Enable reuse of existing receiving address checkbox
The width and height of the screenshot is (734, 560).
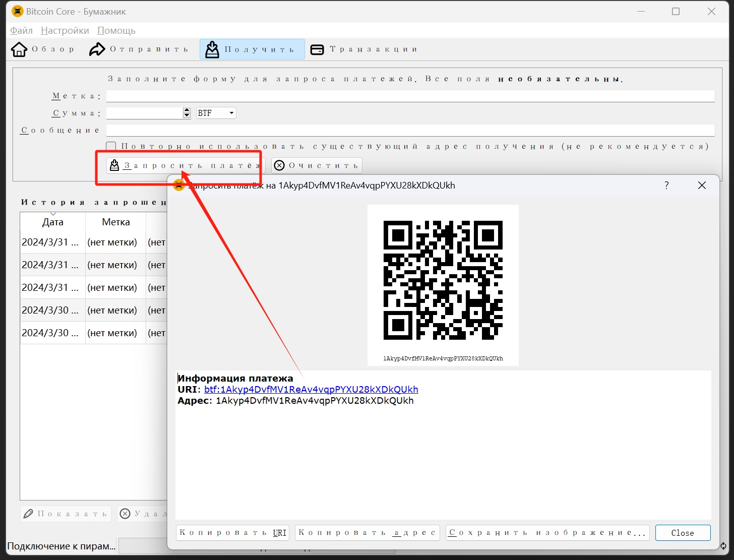[x=111, y=147]
